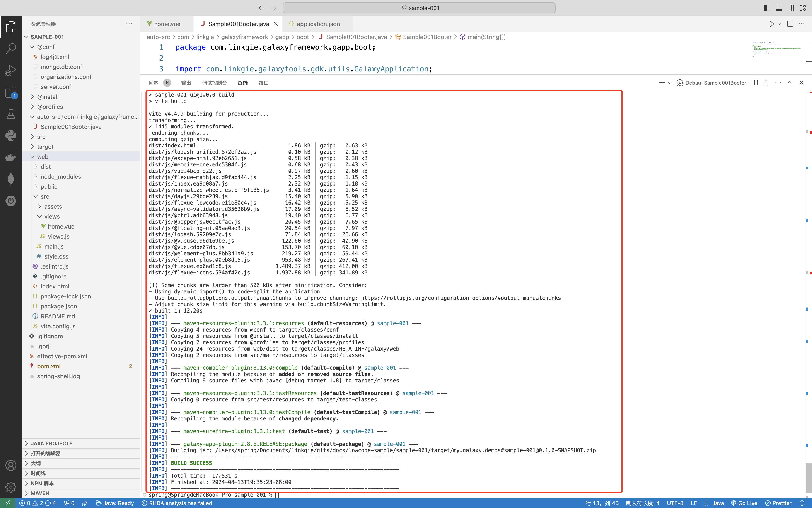This screenshot has width=812, height=508.
Task: Click the sample-001 command center search box
Action: click(419, 8)
